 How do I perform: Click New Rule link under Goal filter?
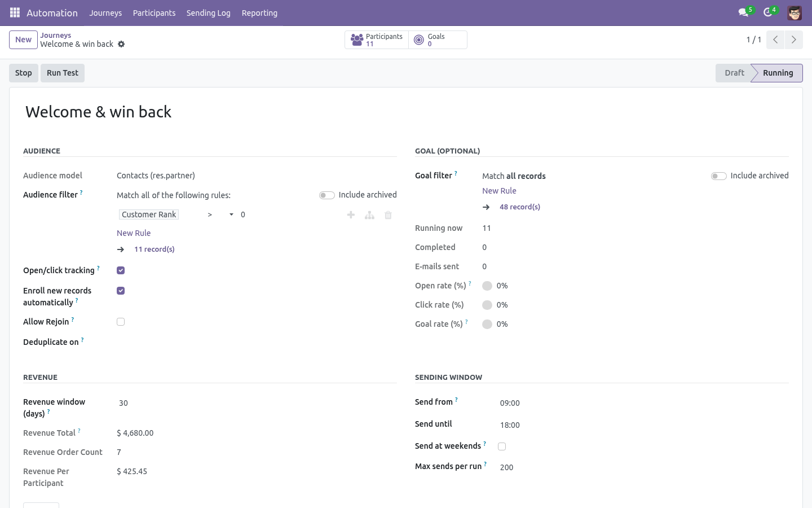click(499, 191)
